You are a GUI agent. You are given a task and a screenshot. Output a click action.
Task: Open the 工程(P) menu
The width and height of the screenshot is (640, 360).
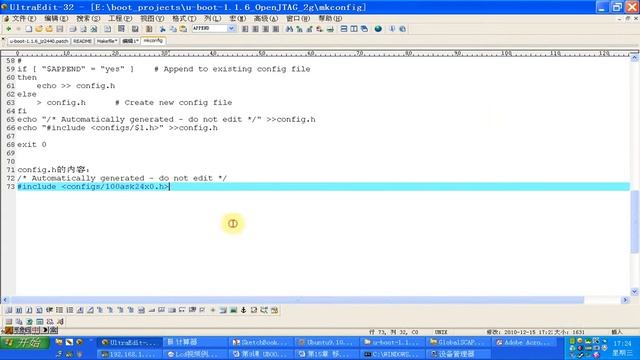[120, 18]
